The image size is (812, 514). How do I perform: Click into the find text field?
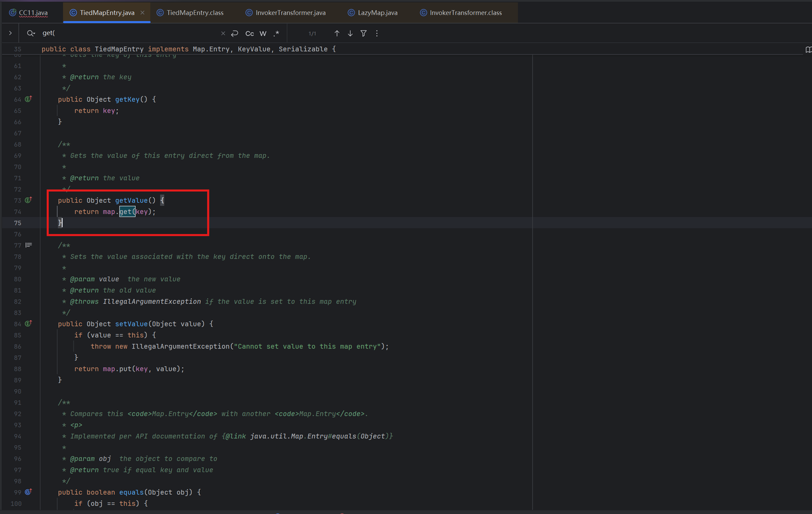[127, 34]
